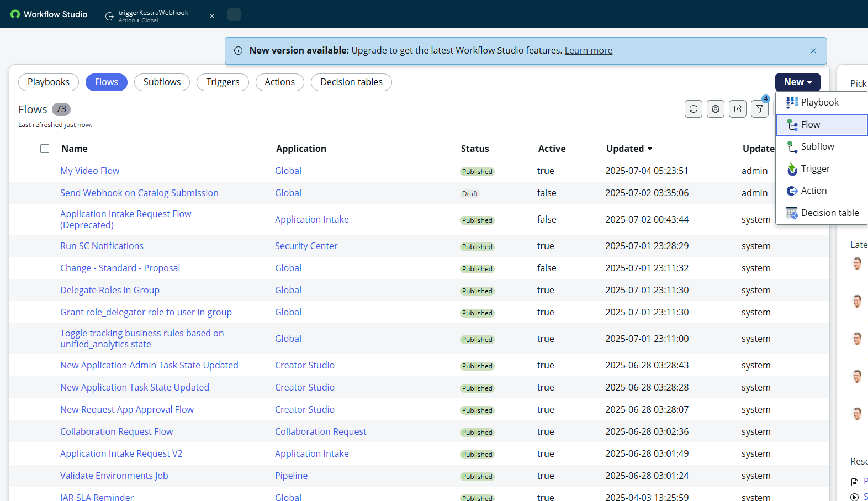Click the export list icon
The width and height of the screenshot is (868, 501).
[738, 109]
